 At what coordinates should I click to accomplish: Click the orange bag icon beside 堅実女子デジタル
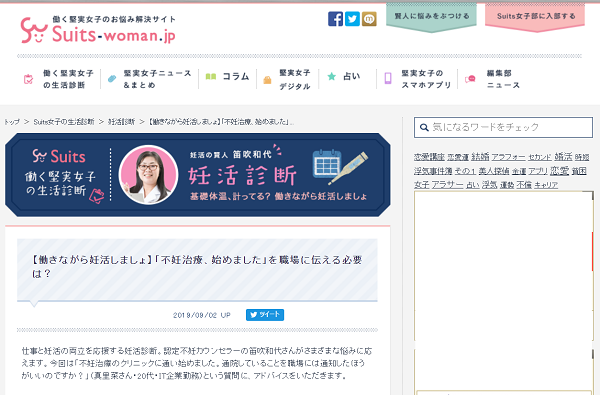click(x=267, y=80)
